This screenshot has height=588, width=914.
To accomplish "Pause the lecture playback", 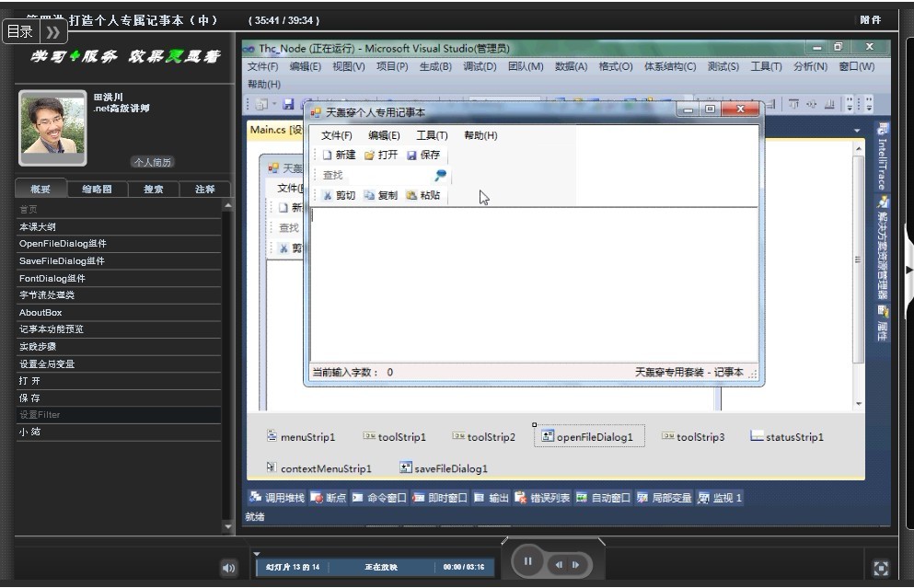I will (527, 561).
